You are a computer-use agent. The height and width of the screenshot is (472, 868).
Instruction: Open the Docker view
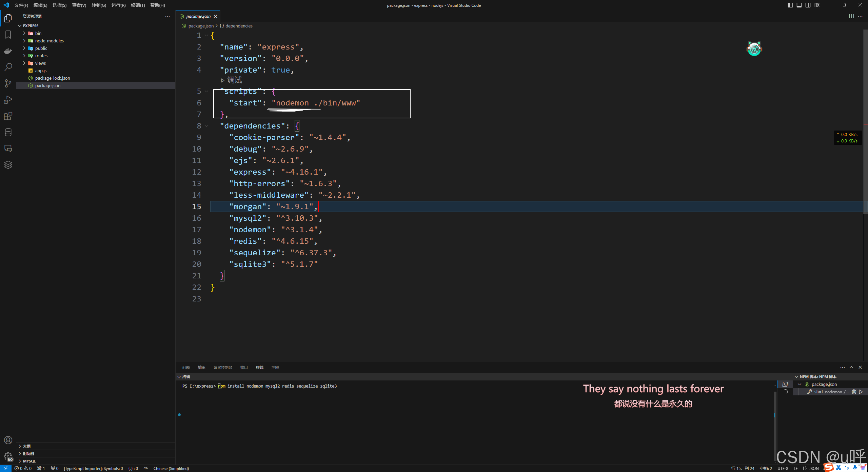(x=8, y=51)
